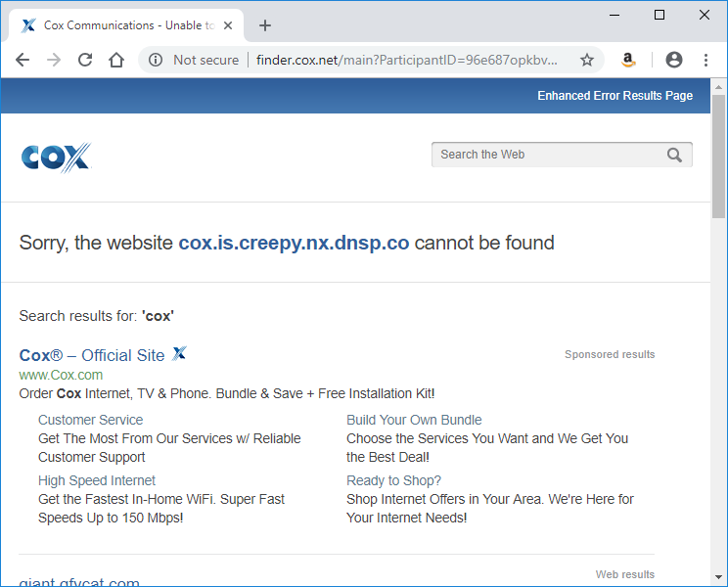This screenshot has width=728, height=587.
Task: Select the Cox Communications browser tab
Action: coord(125,25)
